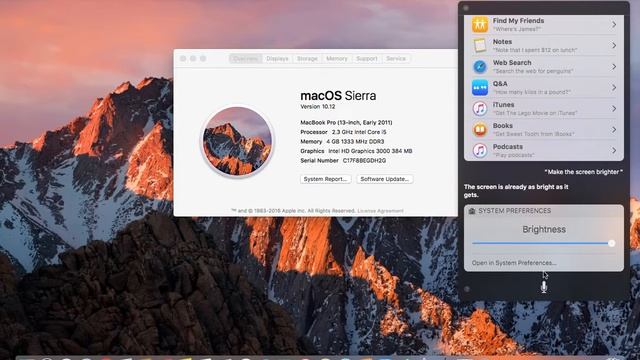Click the Serial Number value text

pos(364,161)
